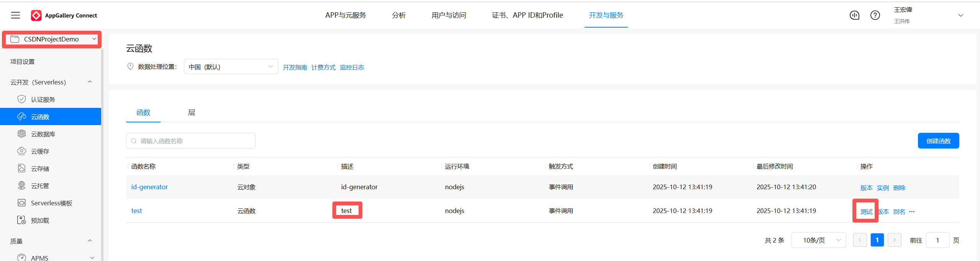Expand the APMS sidebar item chevron
The height and width of the screenshot is (261, 980).
(x=92, y=258)
